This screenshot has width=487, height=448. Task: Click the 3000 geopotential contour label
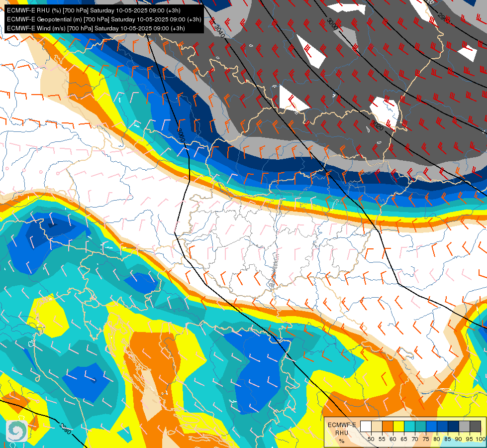(x=332, y=24)
